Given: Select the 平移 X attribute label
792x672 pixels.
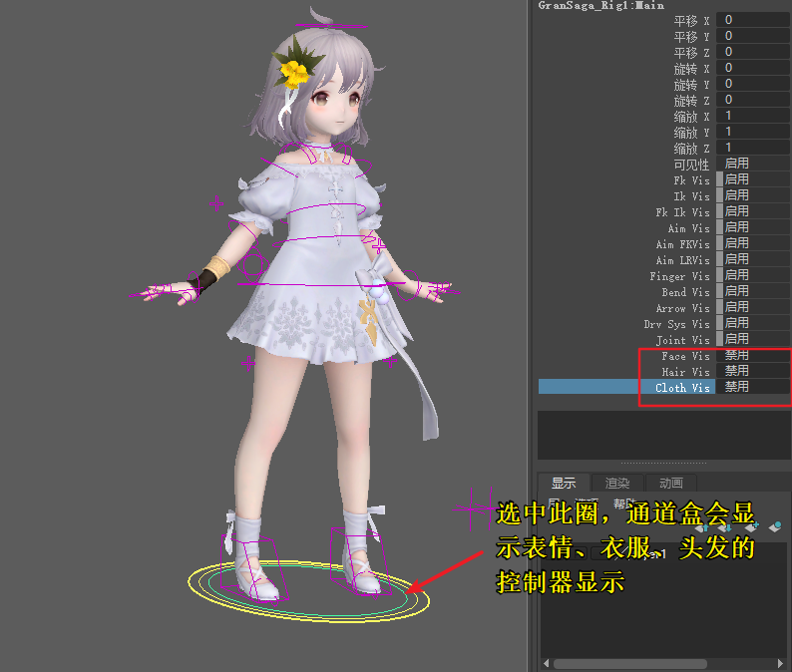Looking at the screenshot, I should pyautogui.click(x=691, y=20).
